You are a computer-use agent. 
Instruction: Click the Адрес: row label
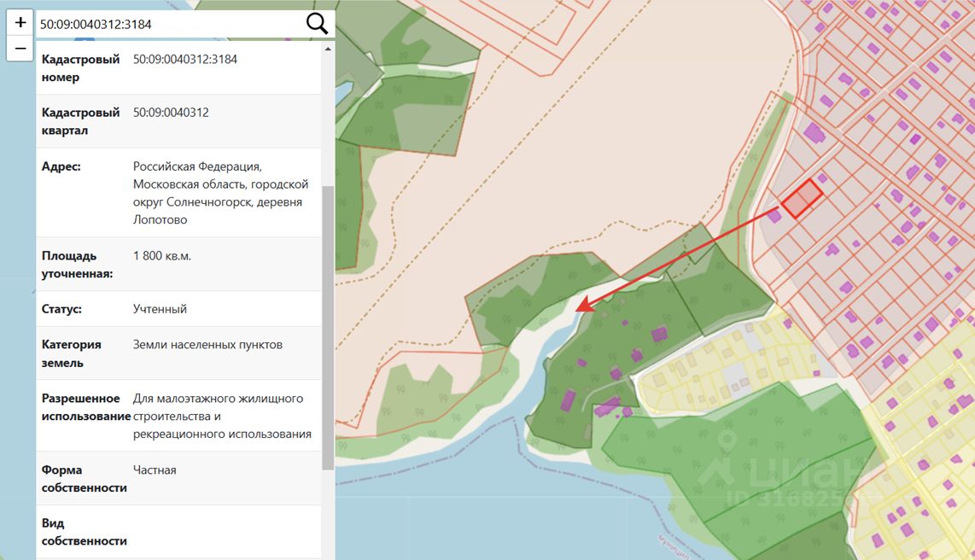(61, 166)
